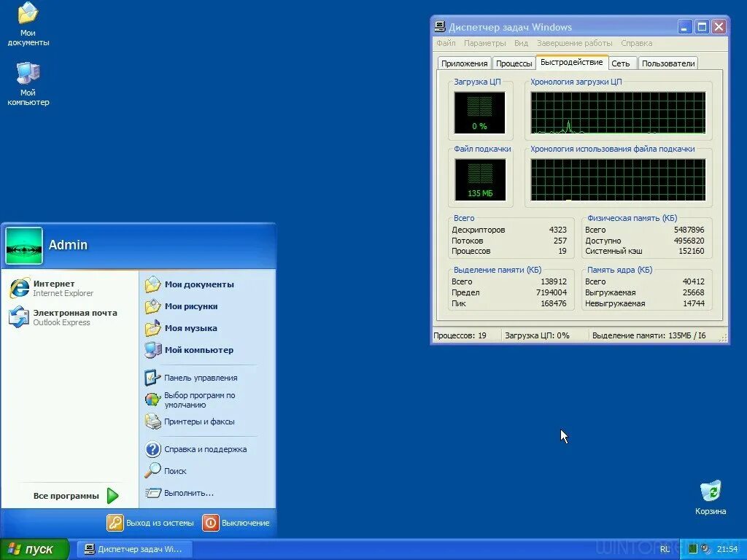Viewport: 747px width, 560px height.
Task: Open Выполнить... run dialog
Action: [x=179, y=493]
